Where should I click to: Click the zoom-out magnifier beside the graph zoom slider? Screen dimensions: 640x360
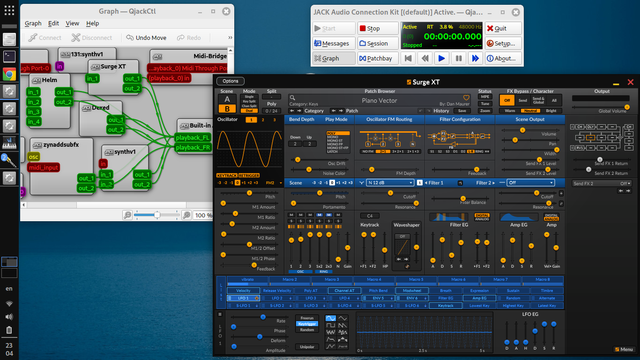point(127,215)
